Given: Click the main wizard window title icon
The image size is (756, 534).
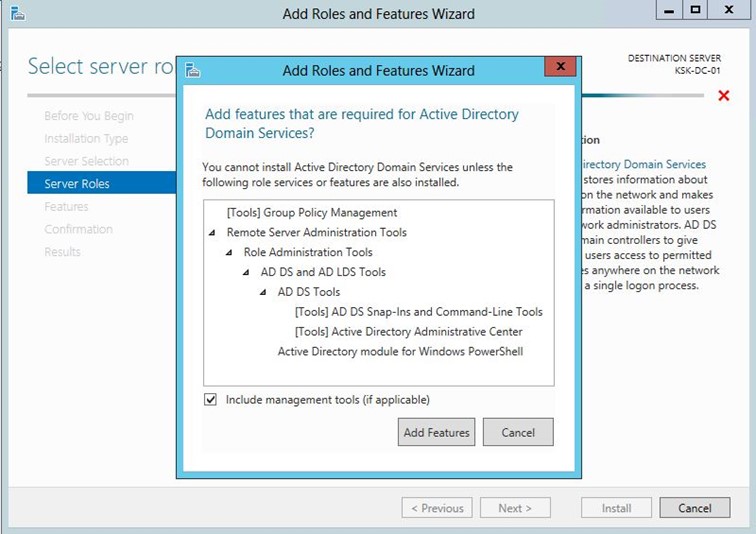Looking at the screenshot, I should [x=18, y=13].
